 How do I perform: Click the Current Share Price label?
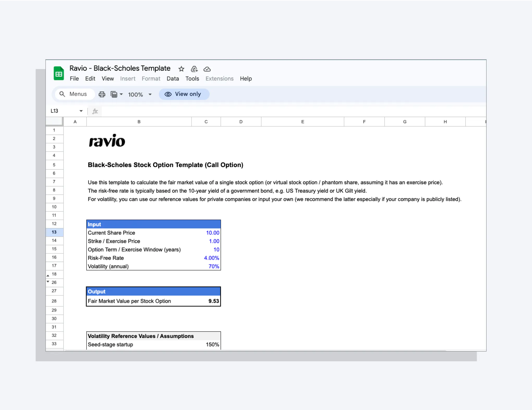pyautogui.click(x=111, y=233)
